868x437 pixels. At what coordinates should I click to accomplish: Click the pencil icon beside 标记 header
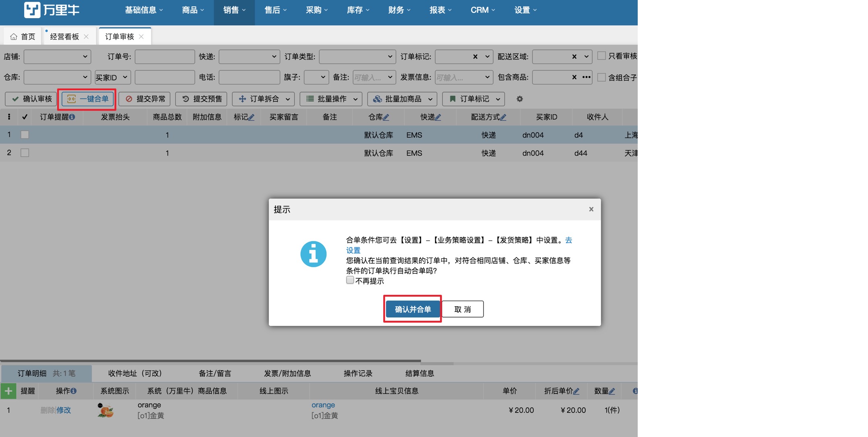251,117
